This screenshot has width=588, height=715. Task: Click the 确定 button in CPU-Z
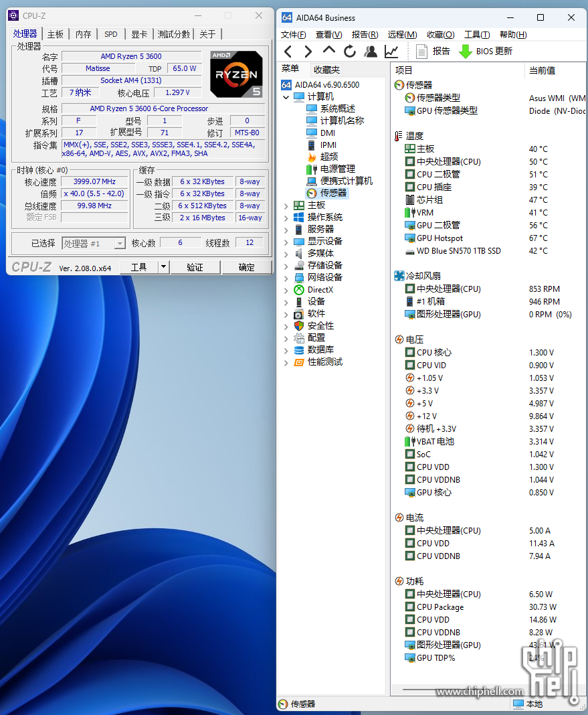pos(246,267)
